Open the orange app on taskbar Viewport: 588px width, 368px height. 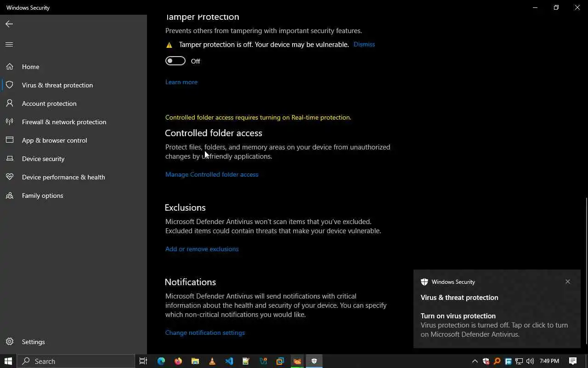tap(297, 361)
